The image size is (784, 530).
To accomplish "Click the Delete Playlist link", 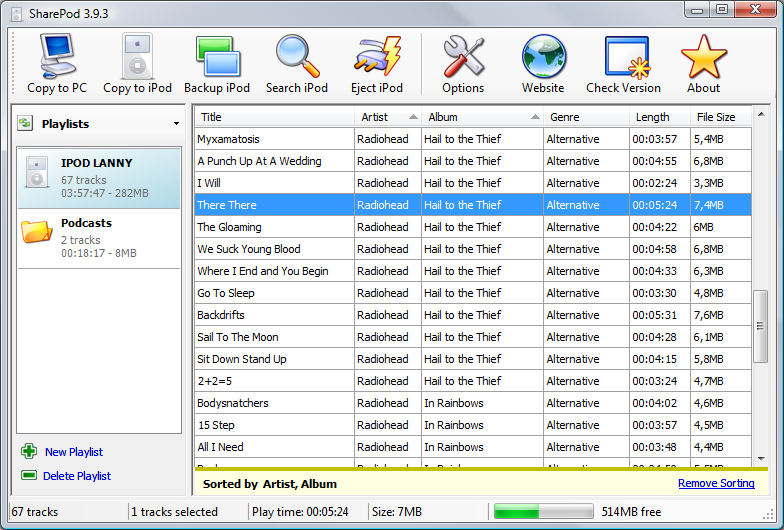I will [77, 476].
